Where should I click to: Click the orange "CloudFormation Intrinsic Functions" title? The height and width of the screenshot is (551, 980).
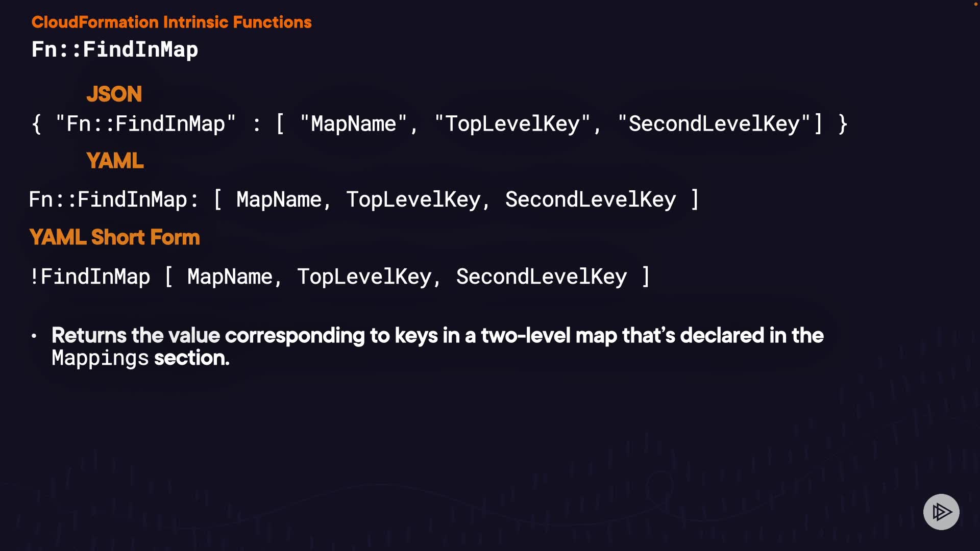pyautogui.click(x=171, y=22)
